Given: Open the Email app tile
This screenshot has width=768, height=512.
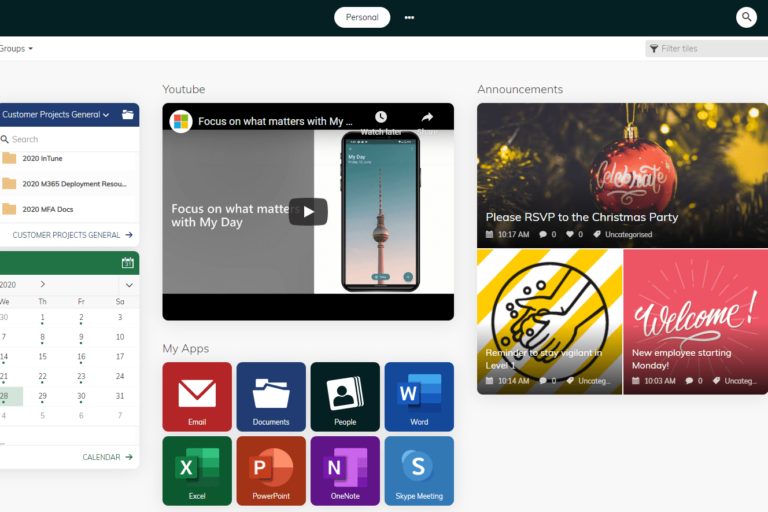Looking at the screenshot, I should coord(197,396).
